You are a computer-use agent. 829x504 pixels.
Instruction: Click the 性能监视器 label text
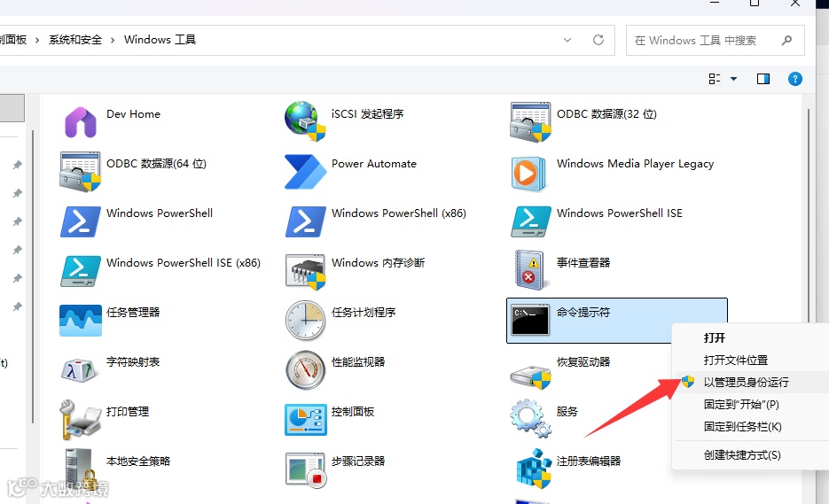pos(358,362)
